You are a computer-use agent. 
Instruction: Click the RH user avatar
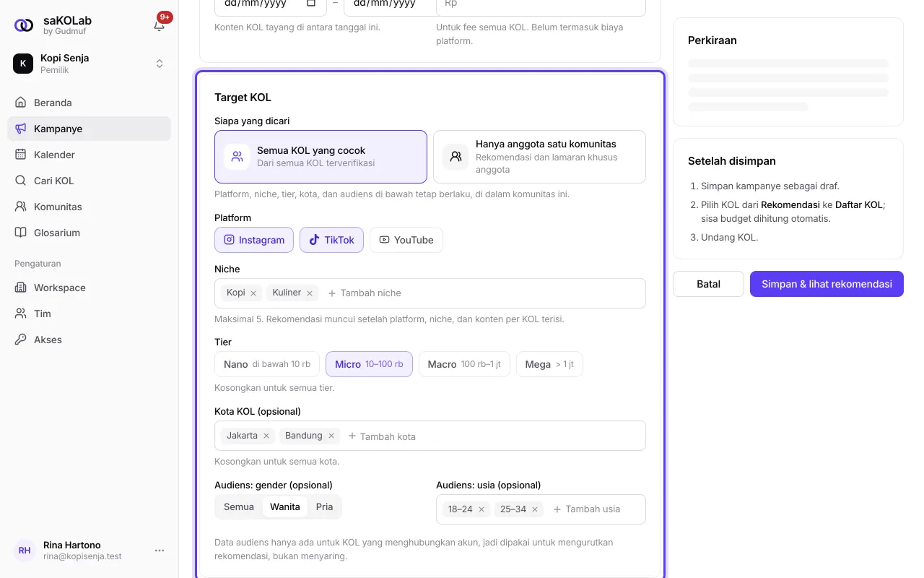coord(25,551)
